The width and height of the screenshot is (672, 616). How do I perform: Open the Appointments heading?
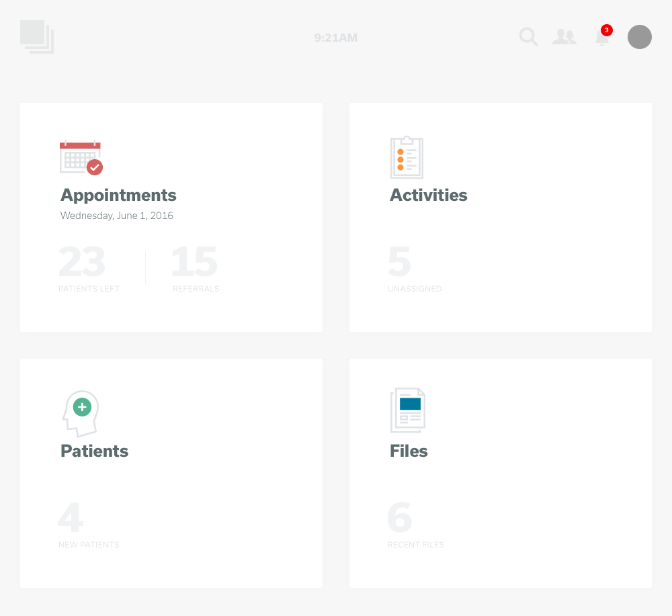(x=118, y=195)
